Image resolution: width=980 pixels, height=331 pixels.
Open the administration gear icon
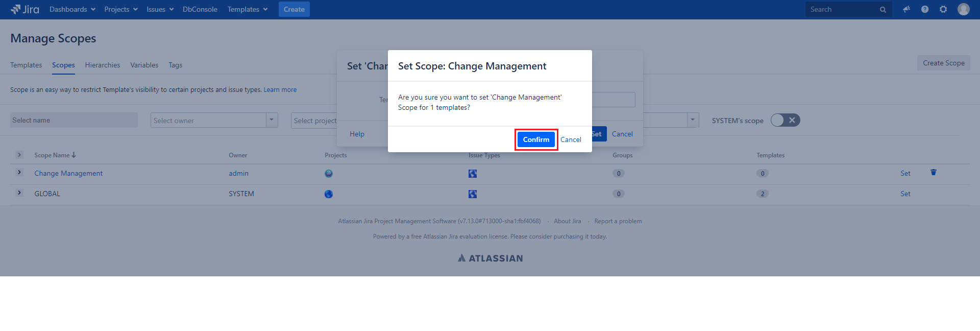pyautogui.click(x=943, y=9)
